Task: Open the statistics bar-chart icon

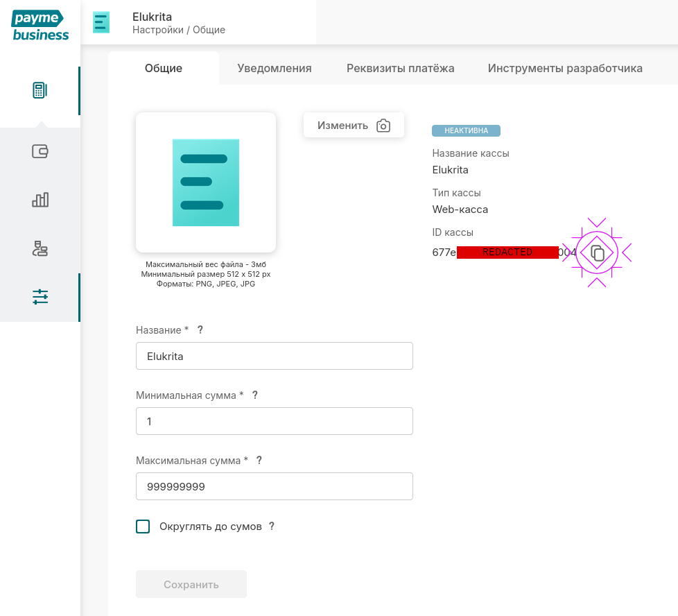Action: tap(40, 200)
